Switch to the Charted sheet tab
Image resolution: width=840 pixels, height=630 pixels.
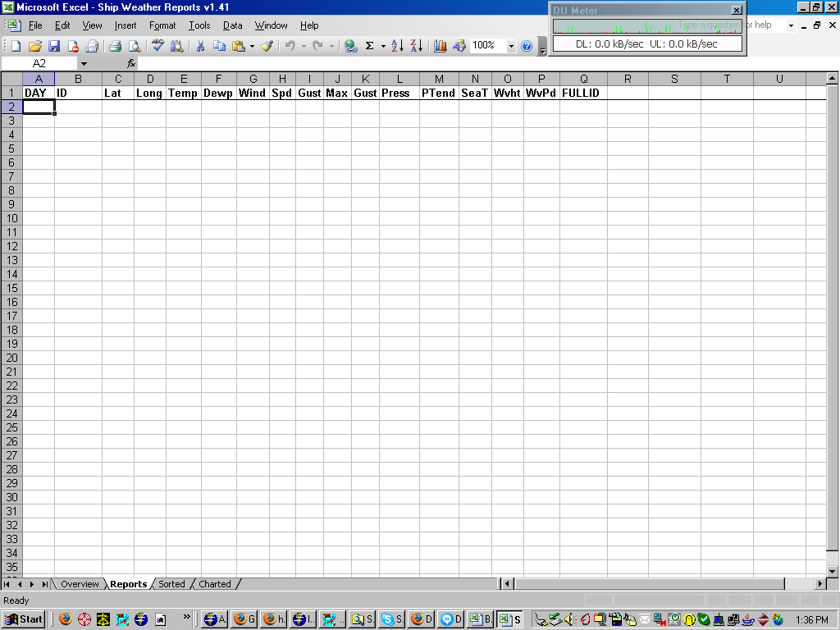click(x=215, y=584)
